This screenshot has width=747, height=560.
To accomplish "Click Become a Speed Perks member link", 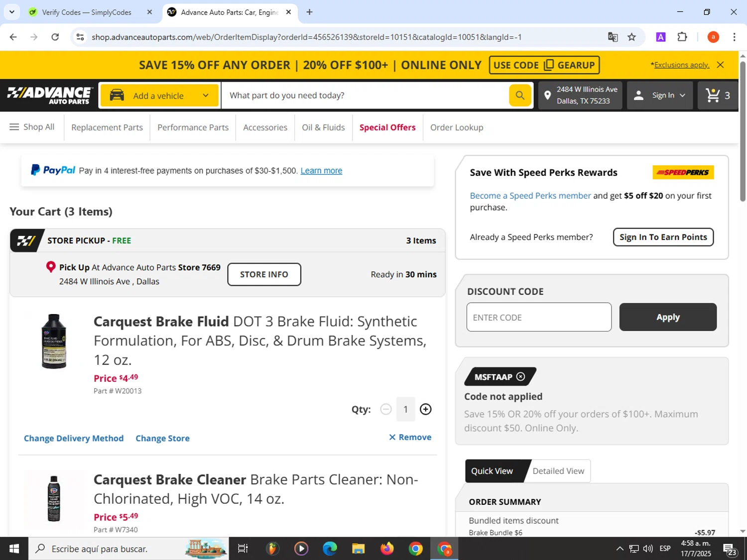I will click(530, 196).
